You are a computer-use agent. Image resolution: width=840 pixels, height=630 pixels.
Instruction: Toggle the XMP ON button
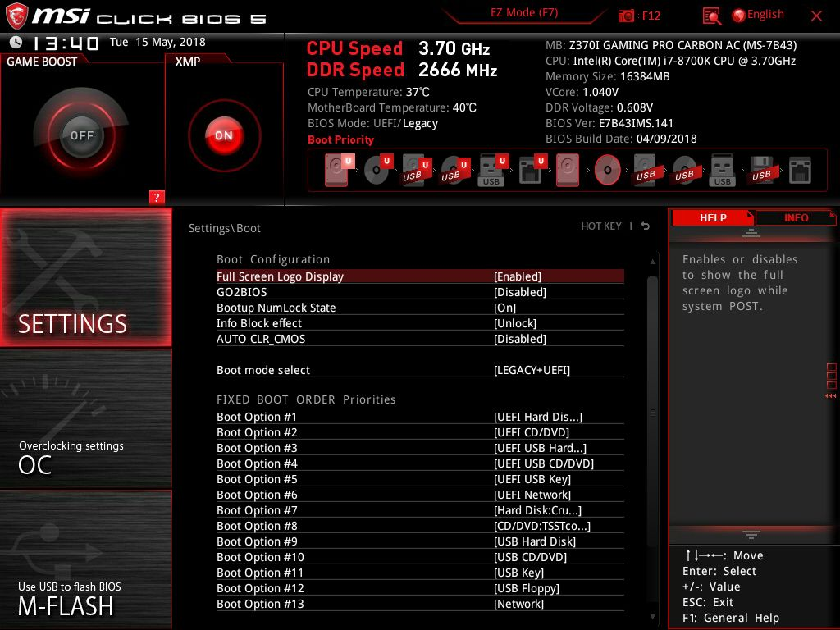tap(224, 135)
